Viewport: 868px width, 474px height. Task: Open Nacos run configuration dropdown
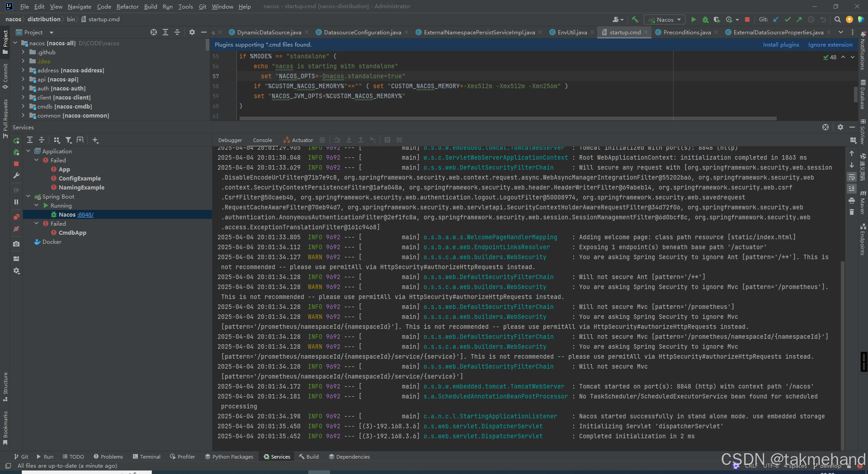[x=665, y=19]
